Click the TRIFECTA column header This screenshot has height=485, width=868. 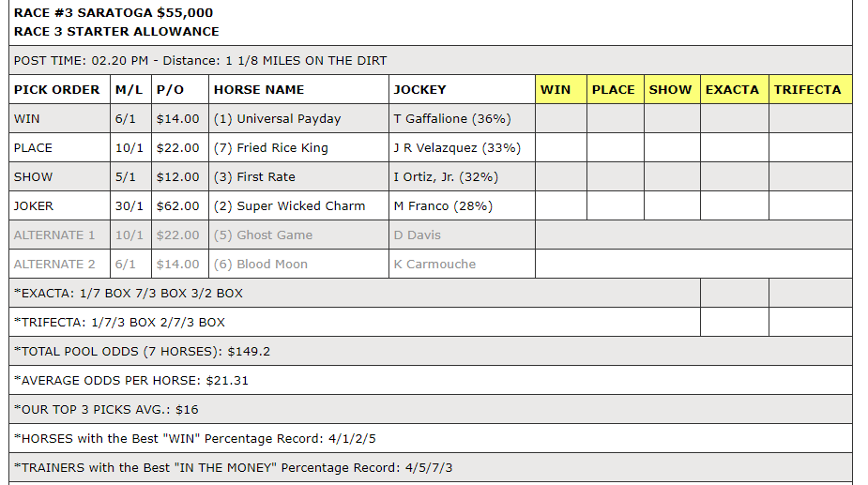click(x=808, y=90)
